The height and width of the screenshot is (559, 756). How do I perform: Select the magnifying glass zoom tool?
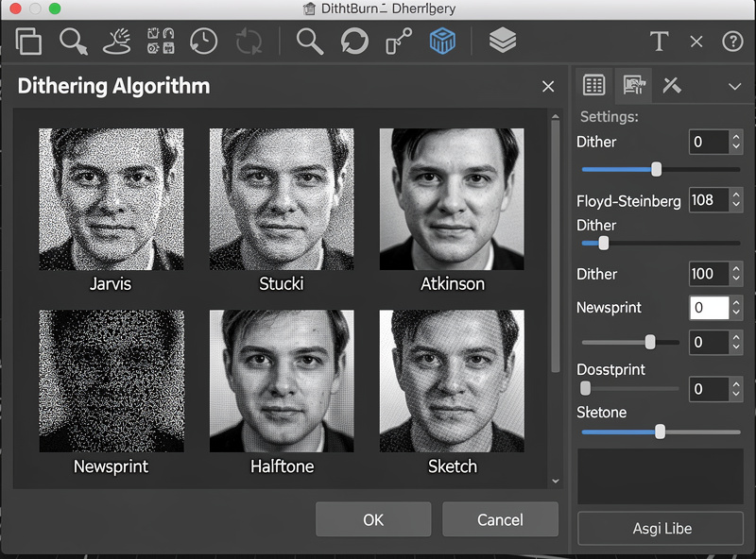click(310, 41)
